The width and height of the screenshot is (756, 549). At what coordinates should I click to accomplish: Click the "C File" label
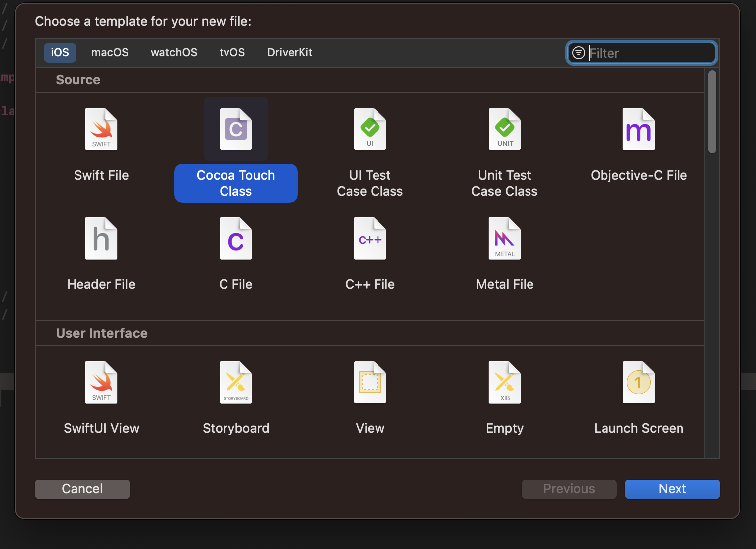pyautogui.click(x=236, y=284)
